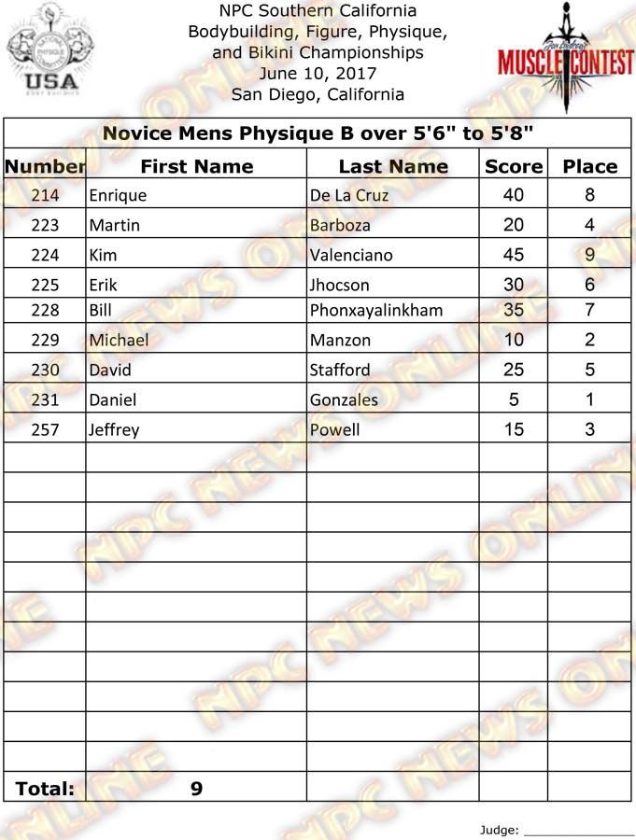Screen dimensions: 636x840
Task: Click the first name Enrique
Action: [x=118, y=196]
